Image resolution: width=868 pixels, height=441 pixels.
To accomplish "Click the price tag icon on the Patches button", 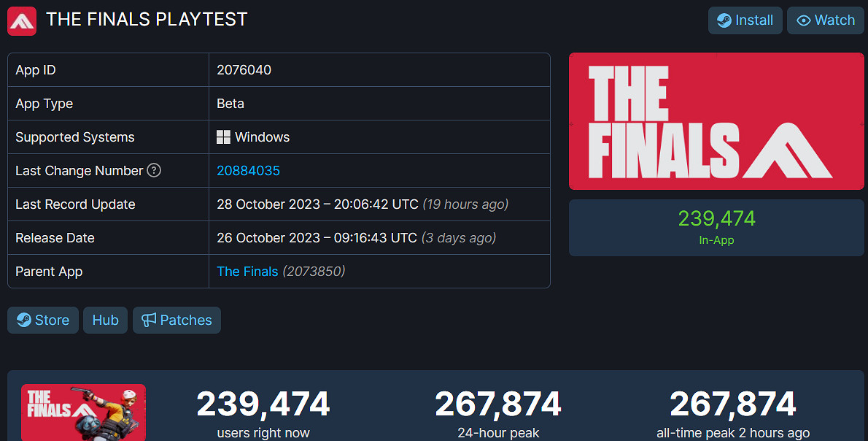I will tap(148, 320).
